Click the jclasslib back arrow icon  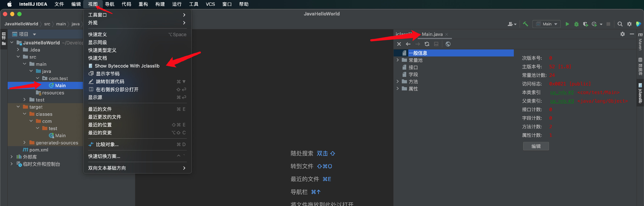pyautogui.click(x=408, y=44)
